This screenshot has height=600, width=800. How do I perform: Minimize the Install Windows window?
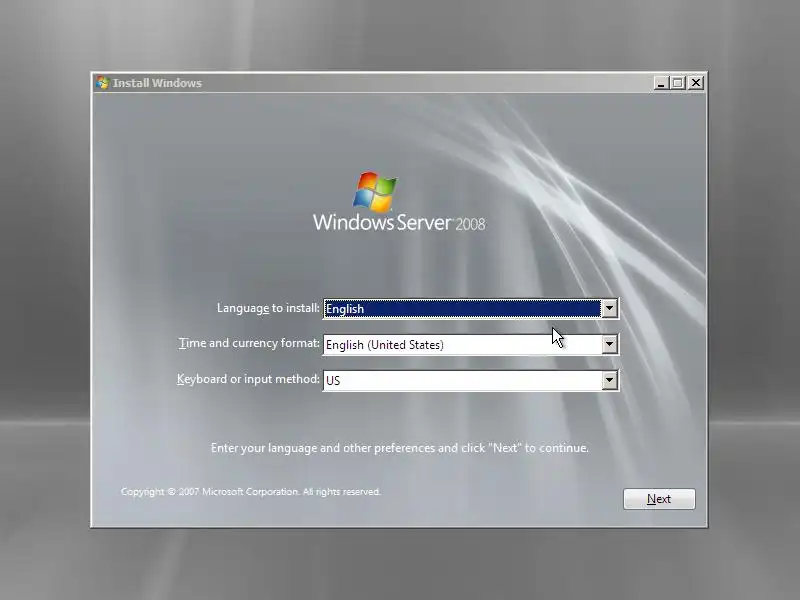661,83
